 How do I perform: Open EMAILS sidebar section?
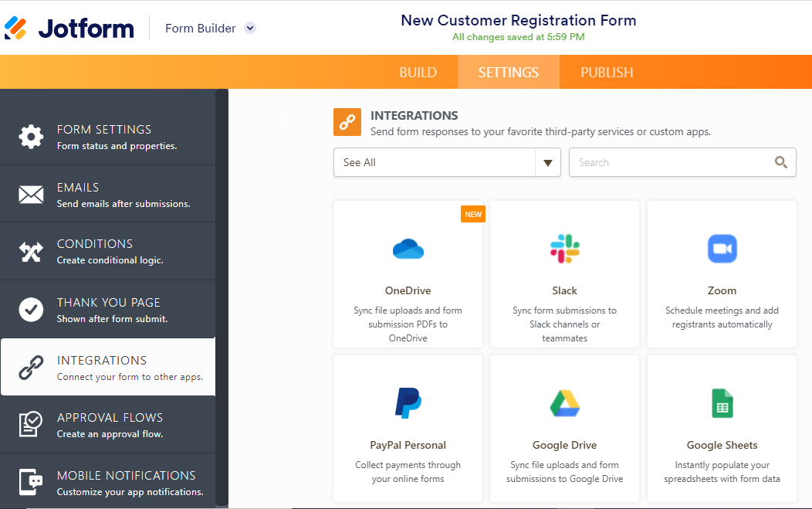click(108, 195)
